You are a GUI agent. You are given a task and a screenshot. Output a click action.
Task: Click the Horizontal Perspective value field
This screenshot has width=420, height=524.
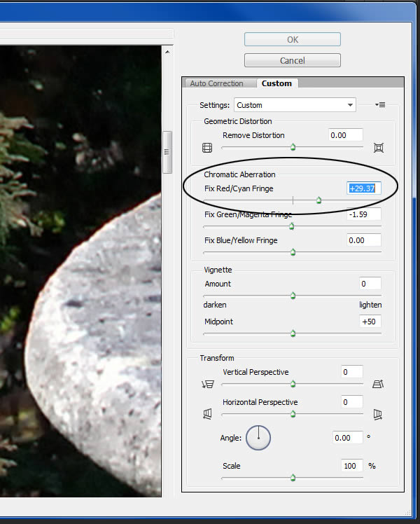352,401
